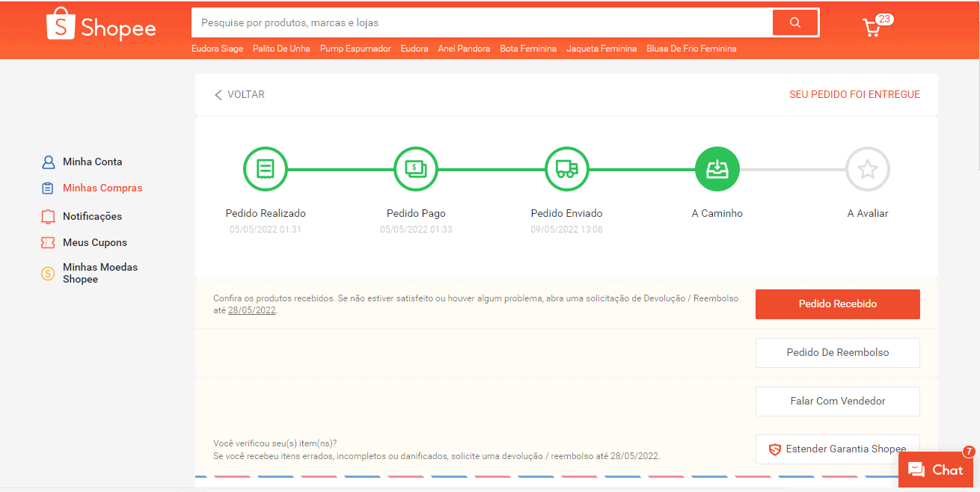Click the Notificações bell icon
This screenshot has height=492, width=980.
click(x=48, y=216)
